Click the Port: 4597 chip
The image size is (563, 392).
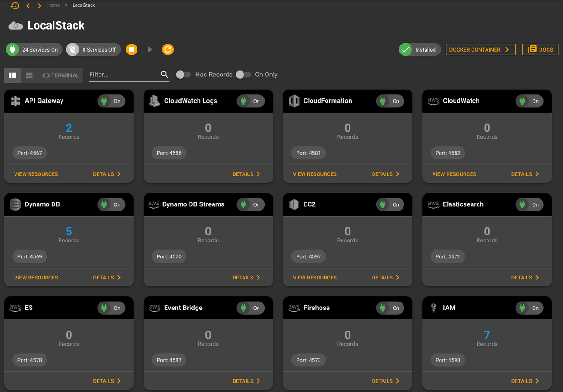tap(308, 256)
